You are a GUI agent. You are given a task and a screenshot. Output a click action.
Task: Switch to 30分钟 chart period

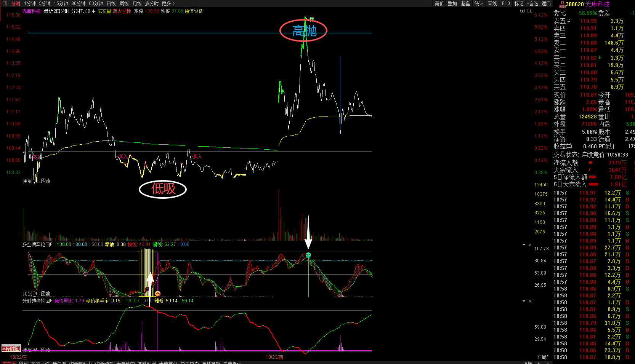[x=79, y=3]
